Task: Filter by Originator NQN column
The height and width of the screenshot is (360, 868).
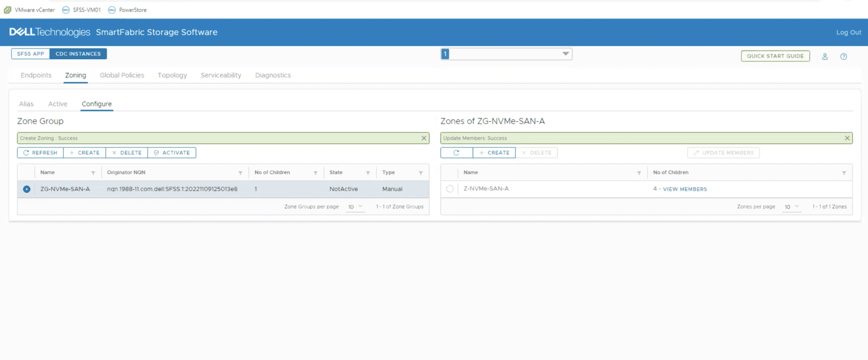Action: [241, 173]
